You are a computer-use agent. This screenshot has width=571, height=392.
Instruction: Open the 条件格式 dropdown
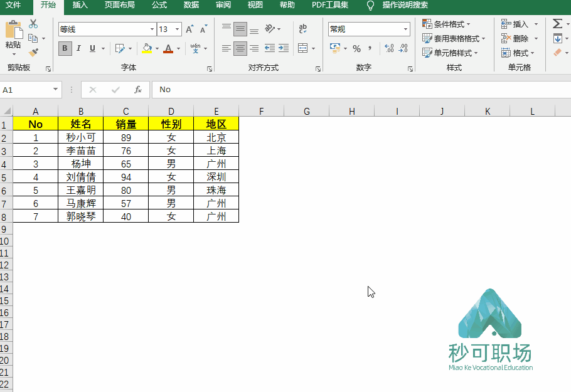(x=446, y=24)
